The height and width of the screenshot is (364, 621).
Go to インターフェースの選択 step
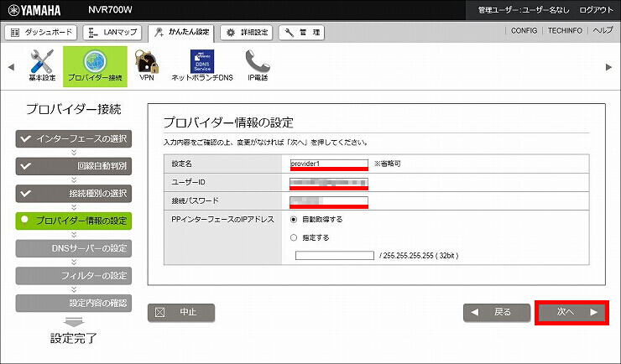pos(74,139)
